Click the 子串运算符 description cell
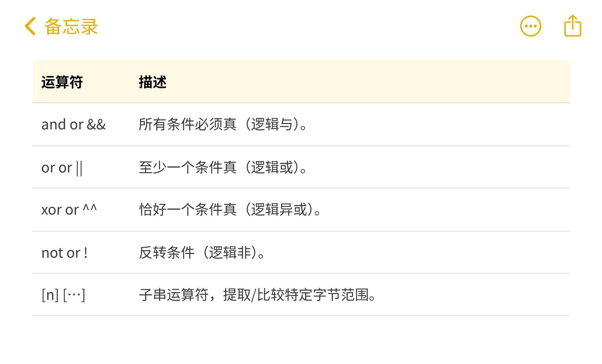This screenshot has height=364, width=602. (x=258, y=295)
